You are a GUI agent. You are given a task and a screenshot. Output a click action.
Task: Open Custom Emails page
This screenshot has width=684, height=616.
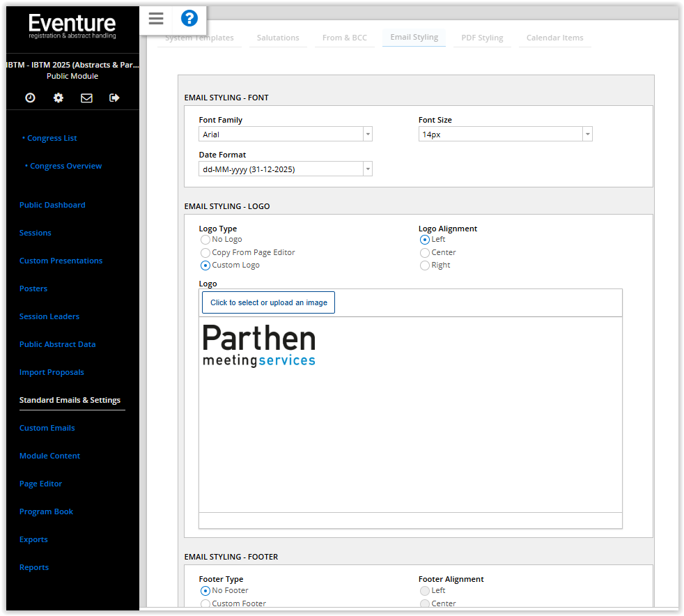[47, 429]
